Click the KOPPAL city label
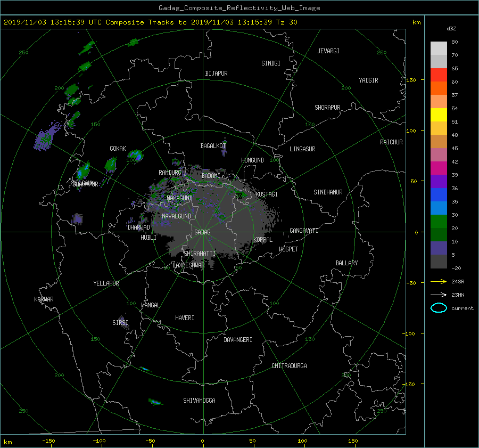The width and height of the screenshot is (479, 448). [263, 240]
